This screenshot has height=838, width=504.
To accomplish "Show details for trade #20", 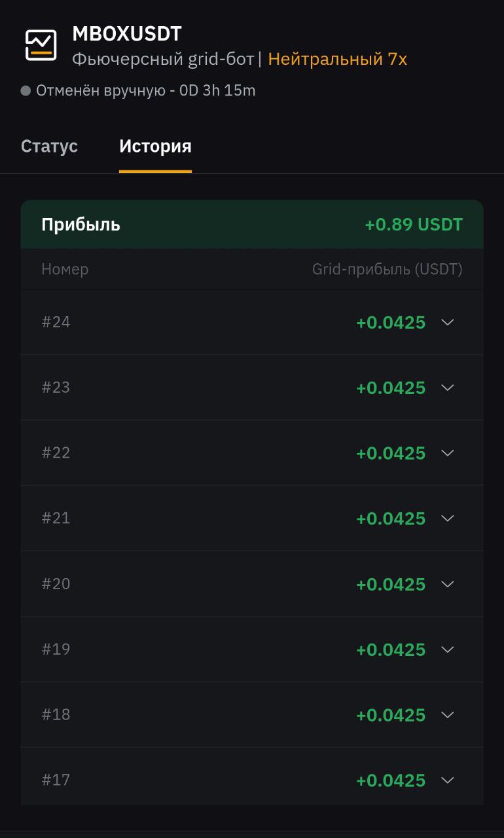I will (448, 584).
